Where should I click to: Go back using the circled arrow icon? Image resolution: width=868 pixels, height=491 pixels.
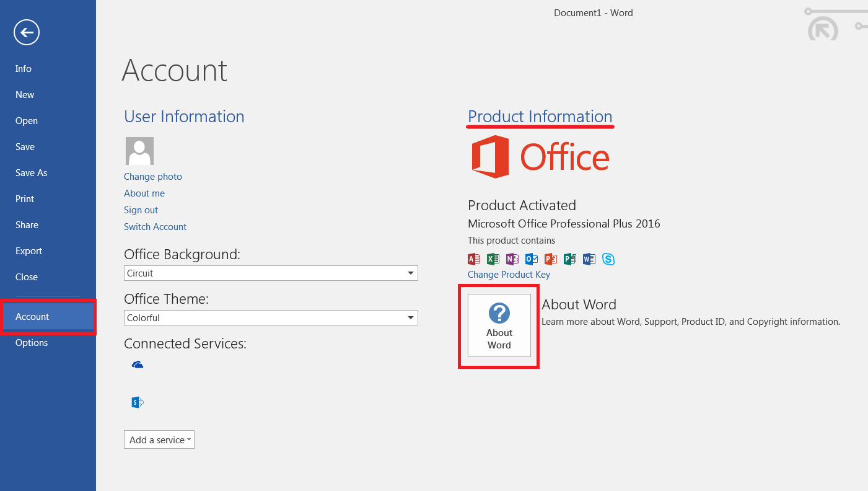tap(27, 32)
